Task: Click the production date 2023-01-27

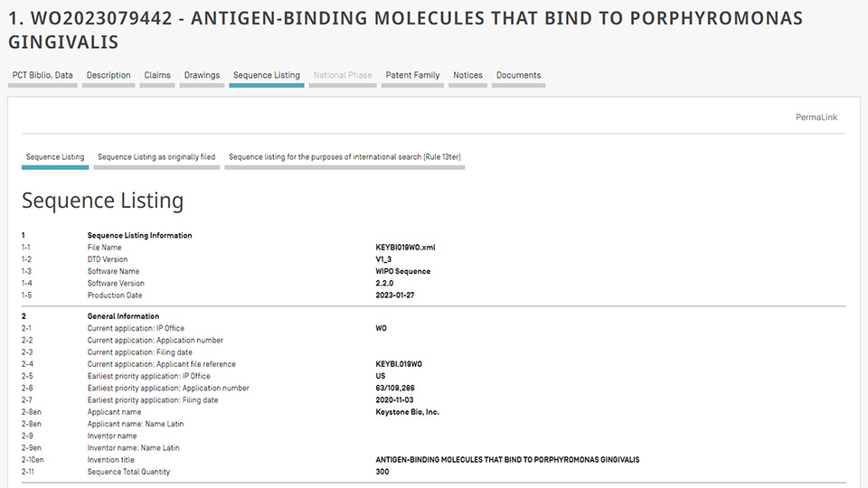Action: click(x=395, y=296)
